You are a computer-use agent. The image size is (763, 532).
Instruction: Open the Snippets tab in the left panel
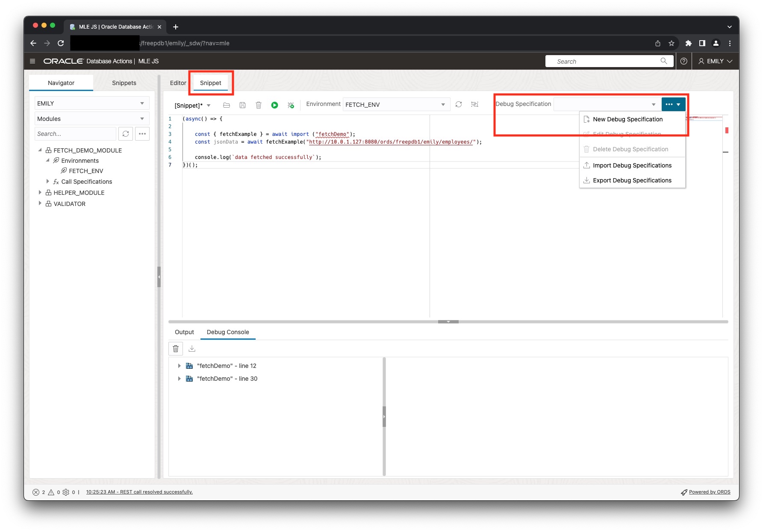click(x=124, y=82)
